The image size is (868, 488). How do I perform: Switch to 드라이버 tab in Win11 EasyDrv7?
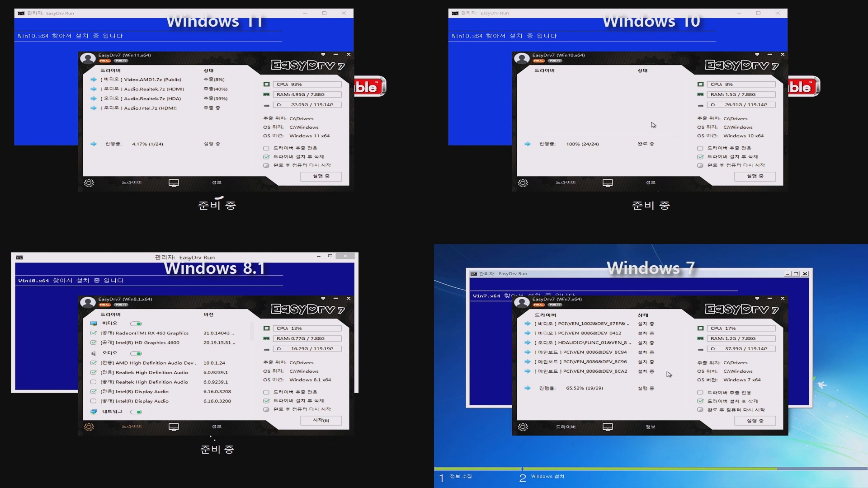click(132, 183)
